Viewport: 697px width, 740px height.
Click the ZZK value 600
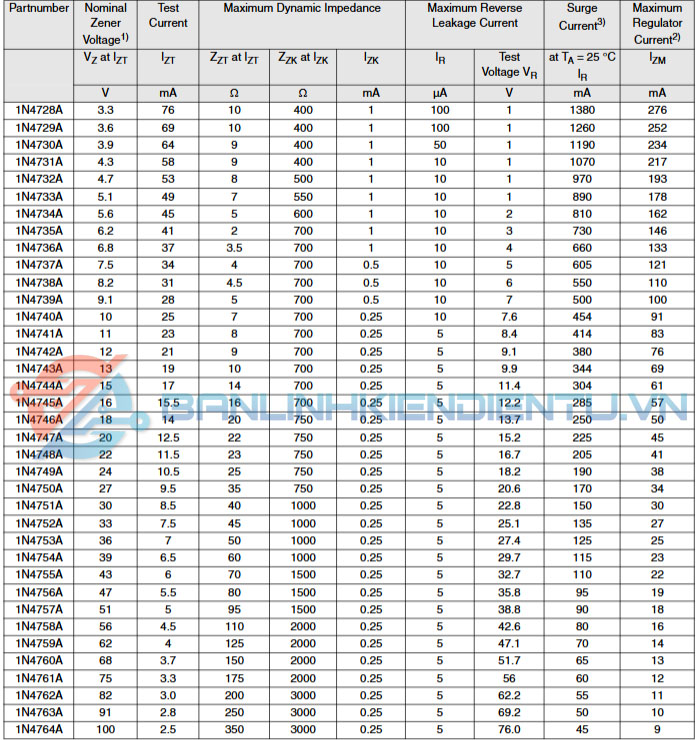tap(303, 214)
